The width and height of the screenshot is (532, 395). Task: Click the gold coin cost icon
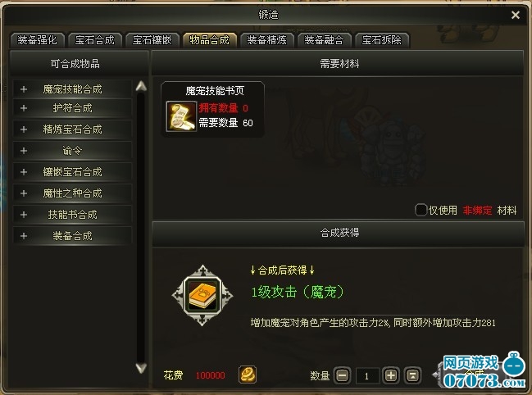(x=248, y=375)
